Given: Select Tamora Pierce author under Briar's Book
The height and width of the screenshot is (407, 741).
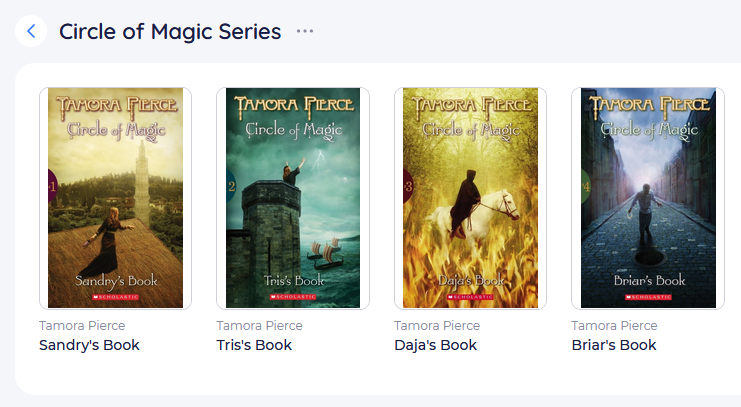Looking at the screenshot, I should (x=614, y=326).
